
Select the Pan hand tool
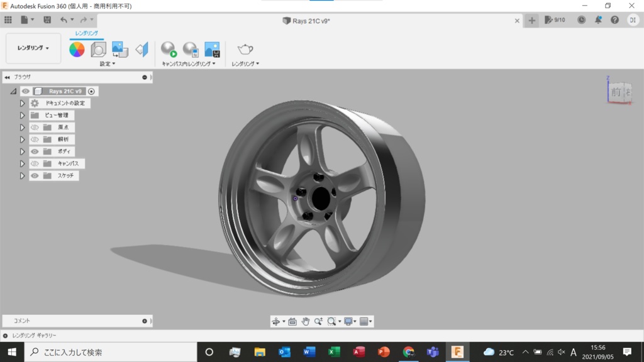coord(306,321)
